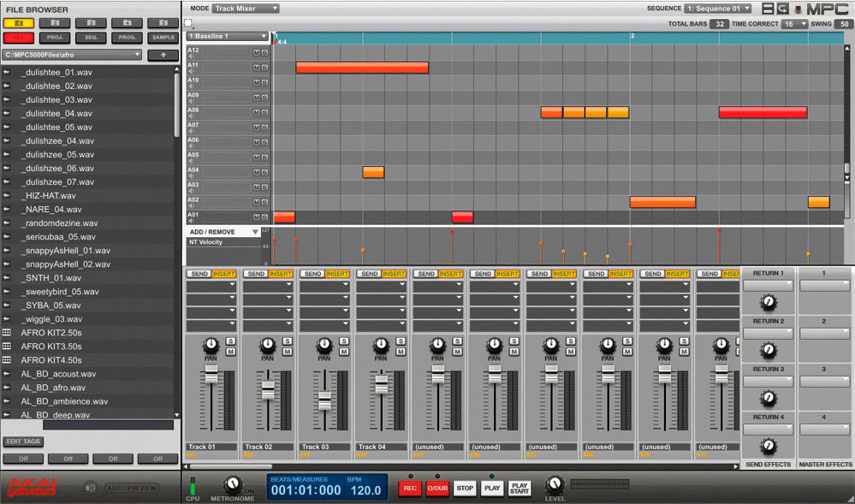
Task: Solo pad A11 in the track list
Action: (x=264, y=67)
